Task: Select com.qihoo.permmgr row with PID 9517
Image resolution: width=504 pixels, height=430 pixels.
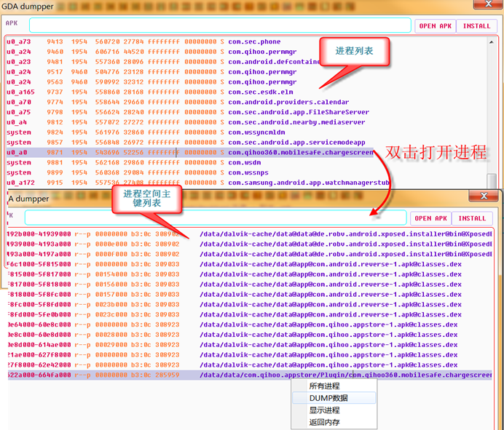Action: click(x=246, y=72)
